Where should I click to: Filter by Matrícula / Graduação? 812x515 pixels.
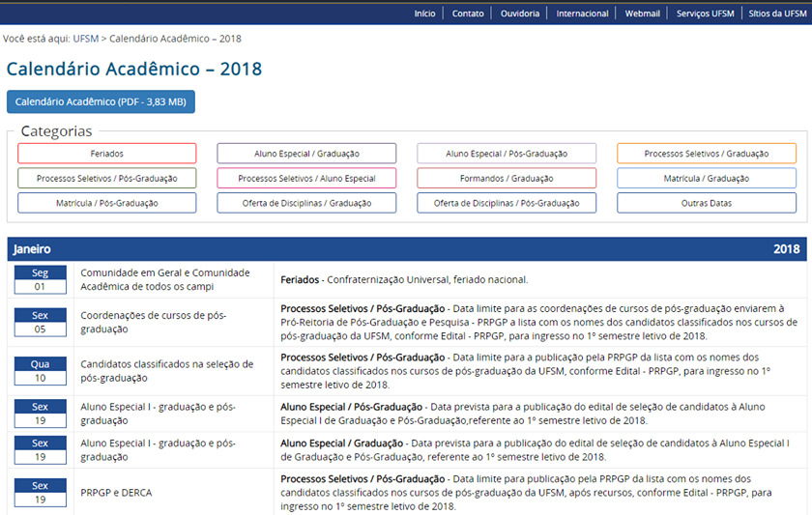point(707,179)
